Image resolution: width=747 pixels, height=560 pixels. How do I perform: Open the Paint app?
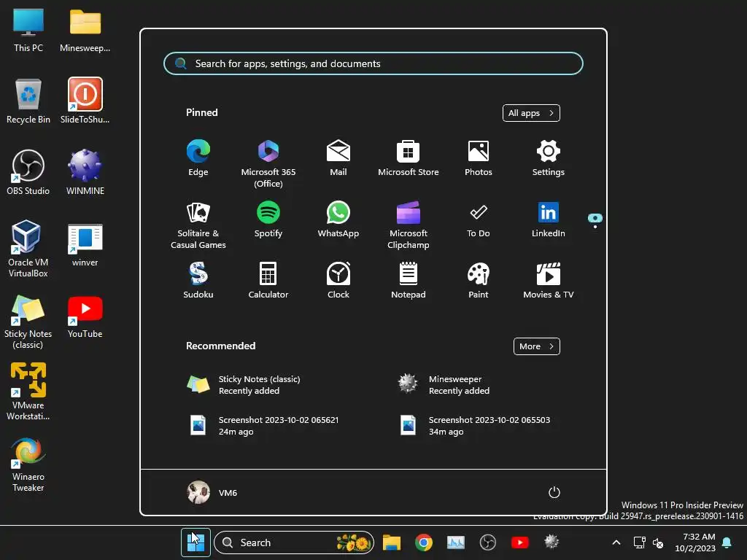(479, 281)
